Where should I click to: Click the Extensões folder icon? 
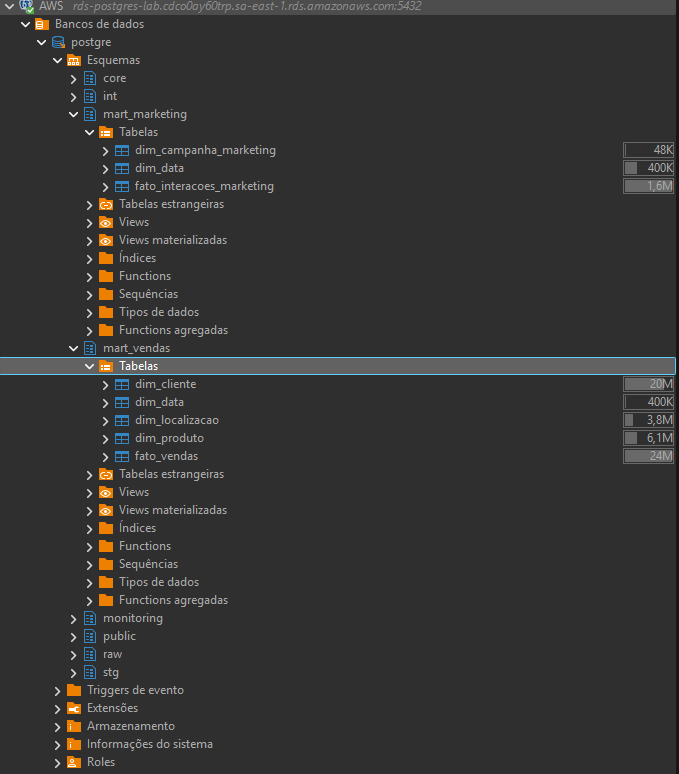73,708
